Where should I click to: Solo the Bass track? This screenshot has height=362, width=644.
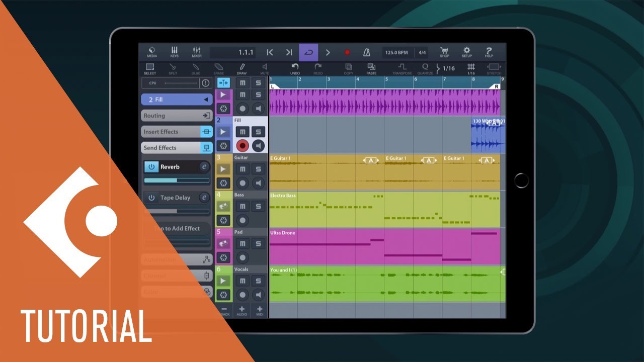click(258, 206)
